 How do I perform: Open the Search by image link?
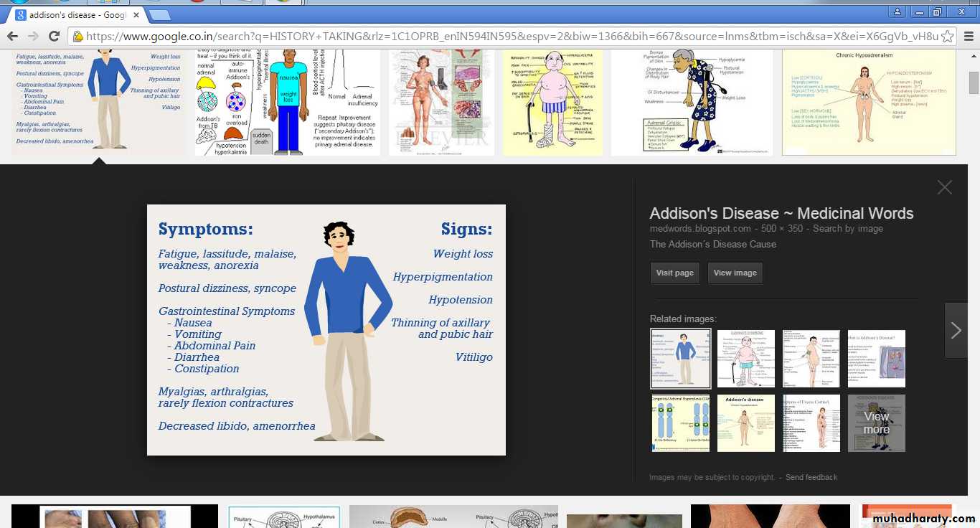847,229
